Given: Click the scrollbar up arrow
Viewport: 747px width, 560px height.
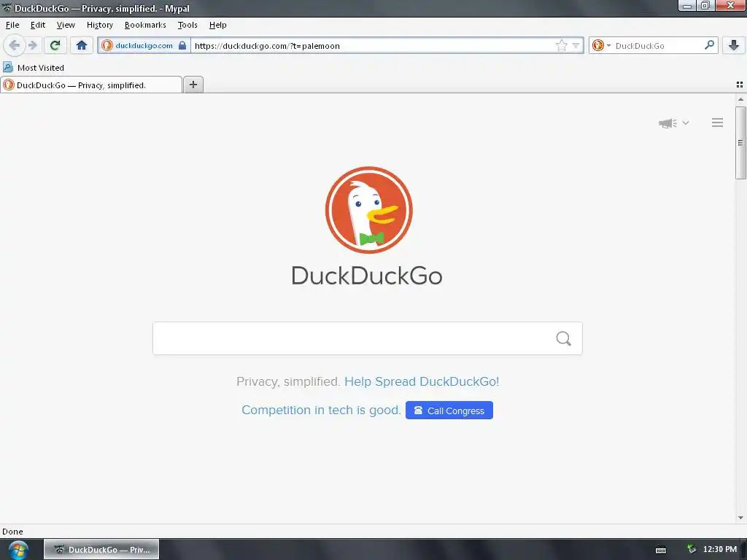Looking at the screenshot, I should pos(740,99).
